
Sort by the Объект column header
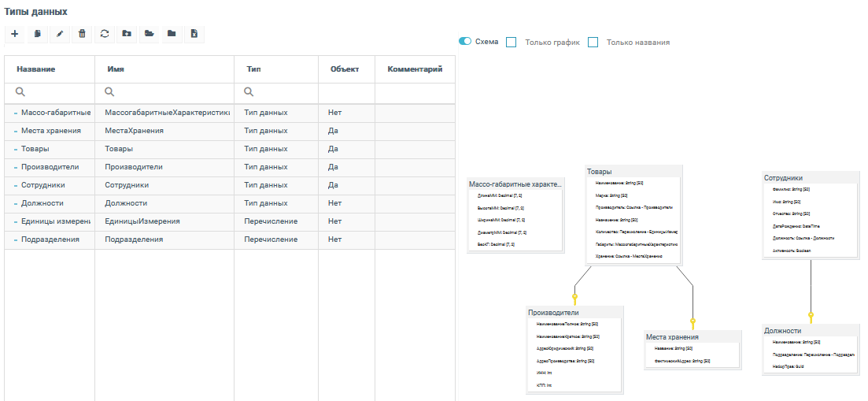click(344, 69)
